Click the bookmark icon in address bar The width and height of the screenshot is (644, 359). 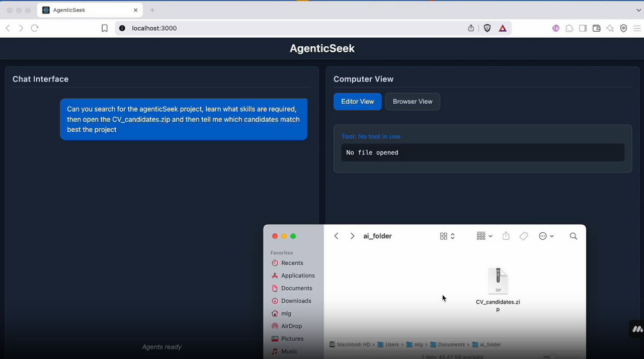(x=105, y=28)
